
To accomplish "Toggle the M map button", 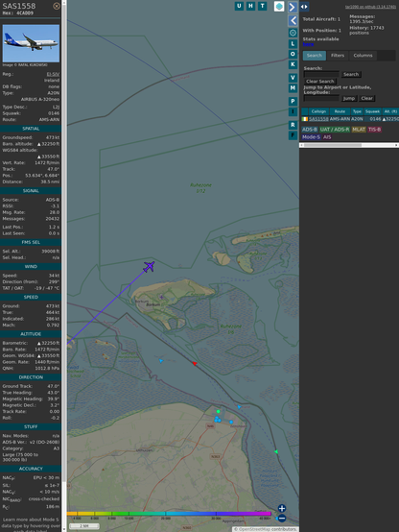I will [x=293, y=88].
